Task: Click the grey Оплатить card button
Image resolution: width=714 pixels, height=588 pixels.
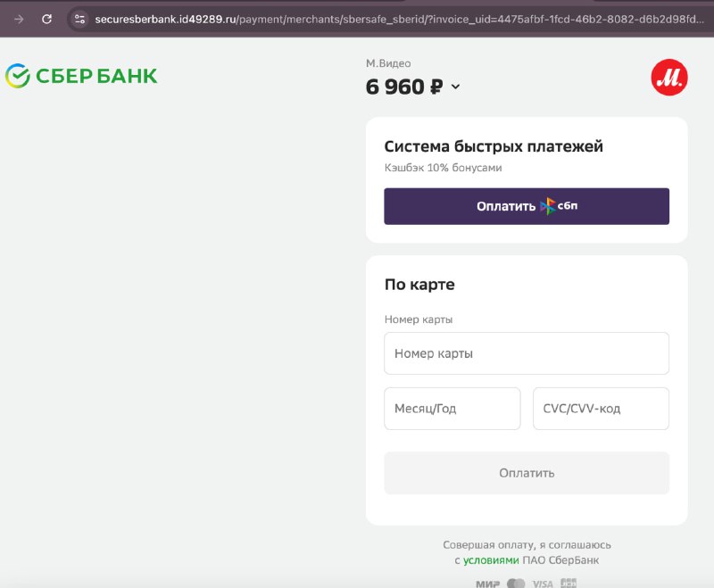Action: click(527, 473)
